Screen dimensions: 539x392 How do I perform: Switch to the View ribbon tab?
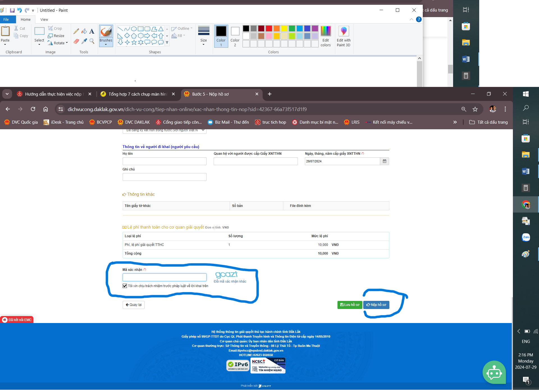pos(44,19)
